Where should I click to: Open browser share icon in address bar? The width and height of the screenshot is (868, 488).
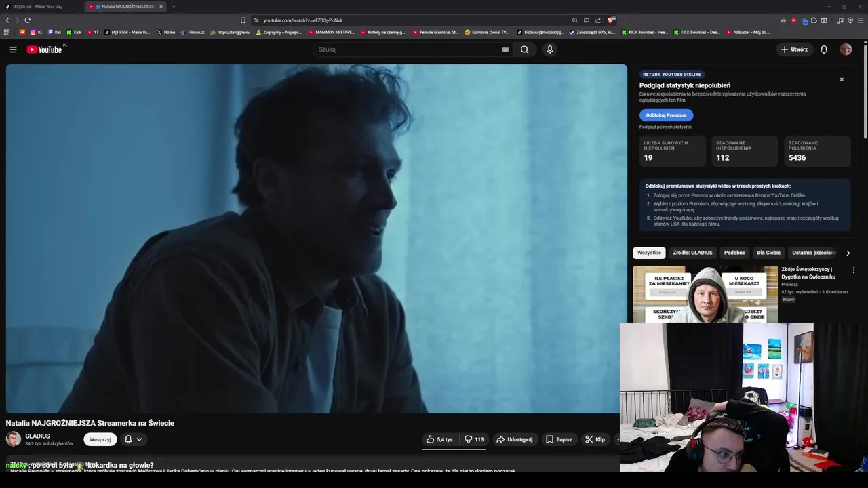(x=598, y=20)
